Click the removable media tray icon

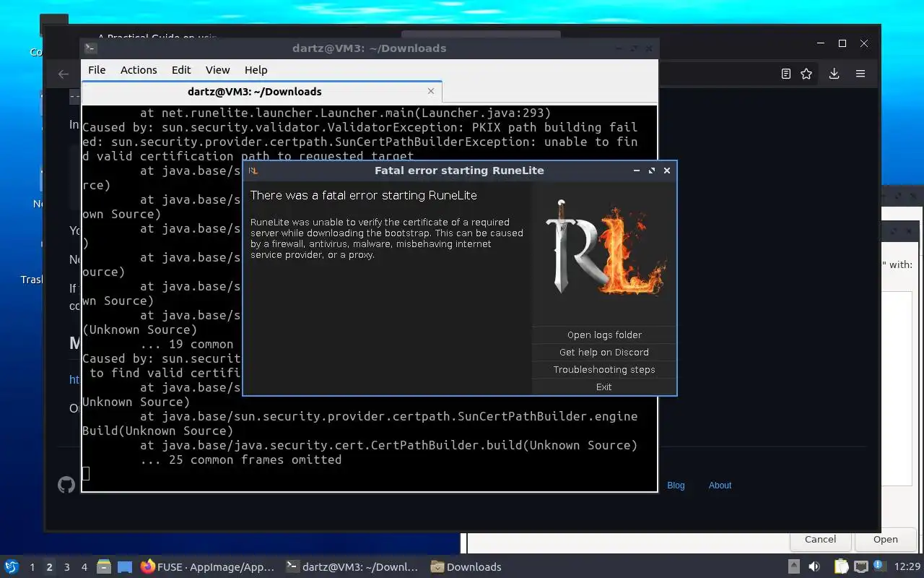[793, 567]
